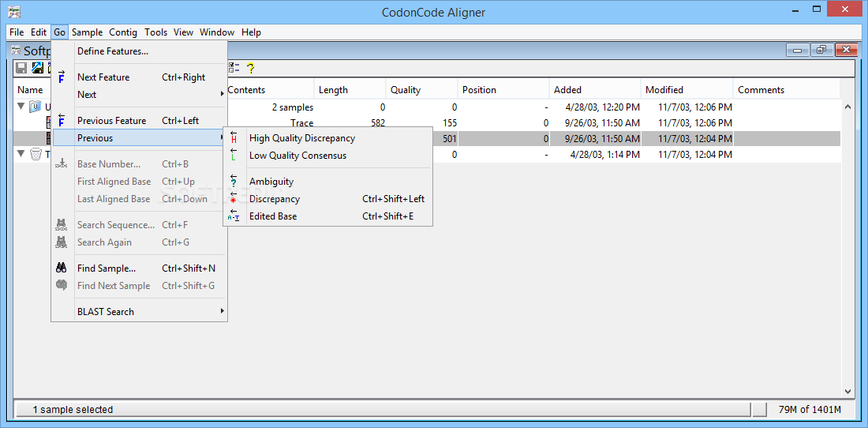Screen dimensions: 868x428
Task: Click the '4/28/03, 1:14 PM' added date
Action: (x=605, y=155)
